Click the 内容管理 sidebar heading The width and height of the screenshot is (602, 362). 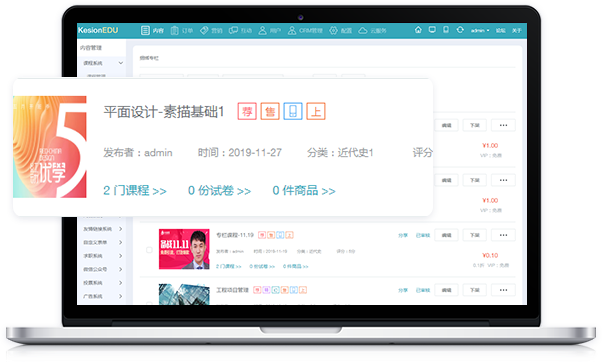91,48
